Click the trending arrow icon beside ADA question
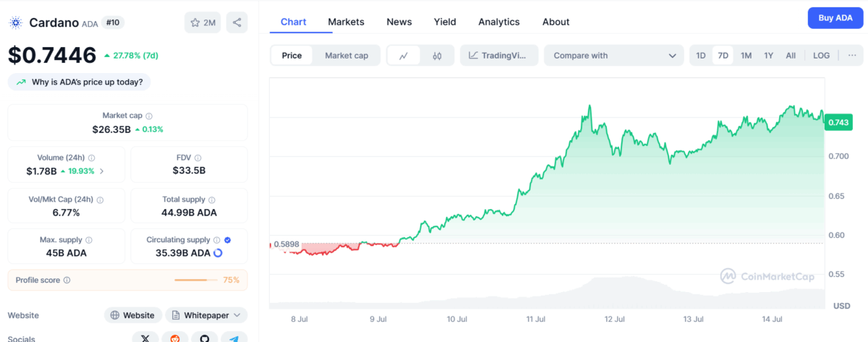The height and width of the screenshot is (342, 868). pos(21,82)
